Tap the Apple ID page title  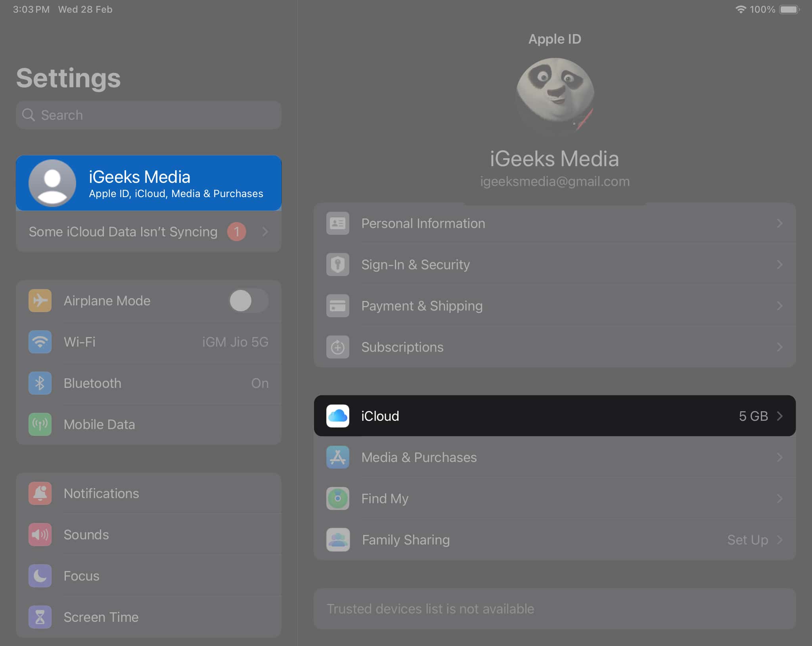click(x=555, y=39)
